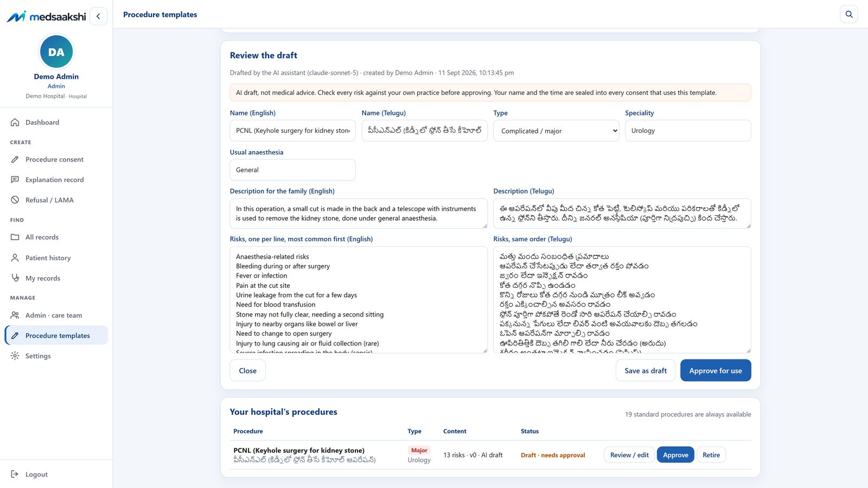
Task: Open search with the magnifier icon
Action: tap(849, 14)
